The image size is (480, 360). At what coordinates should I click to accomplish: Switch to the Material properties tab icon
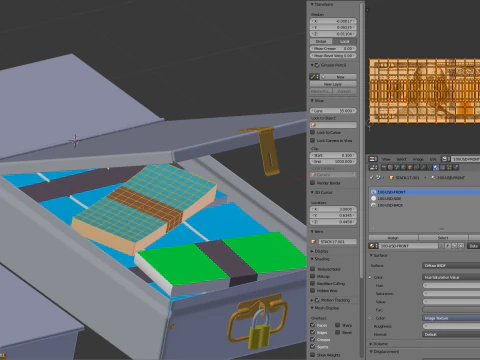click(436, 167)
